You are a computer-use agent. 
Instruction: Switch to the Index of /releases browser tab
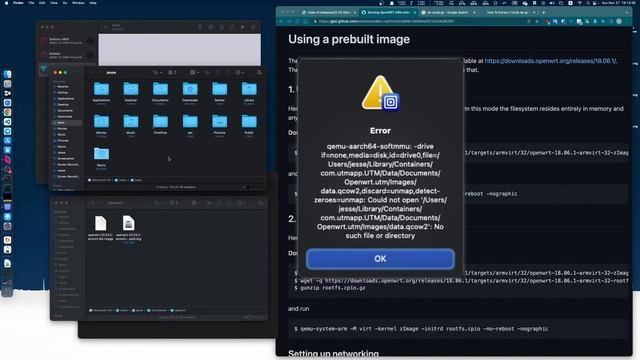pyautogui.click(x=328, y=13)
